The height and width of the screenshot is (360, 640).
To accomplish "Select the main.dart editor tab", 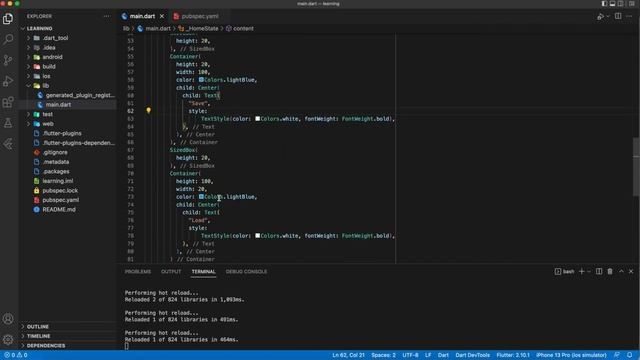I will tap(143, 16).
